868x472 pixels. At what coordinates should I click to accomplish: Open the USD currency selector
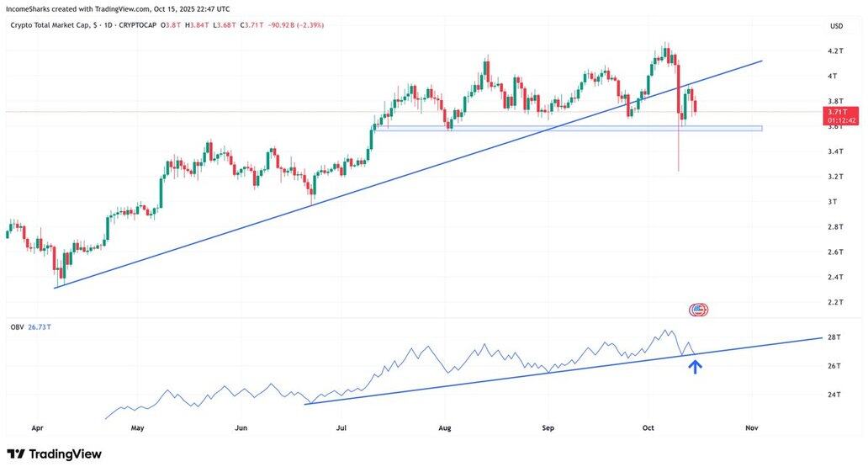click(836, 26)
